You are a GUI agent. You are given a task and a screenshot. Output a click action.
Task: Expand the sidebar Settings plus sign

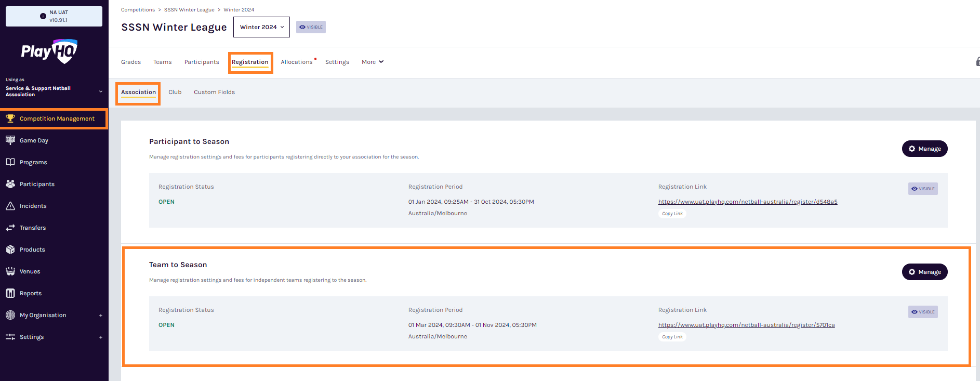[x=101, y=337]
